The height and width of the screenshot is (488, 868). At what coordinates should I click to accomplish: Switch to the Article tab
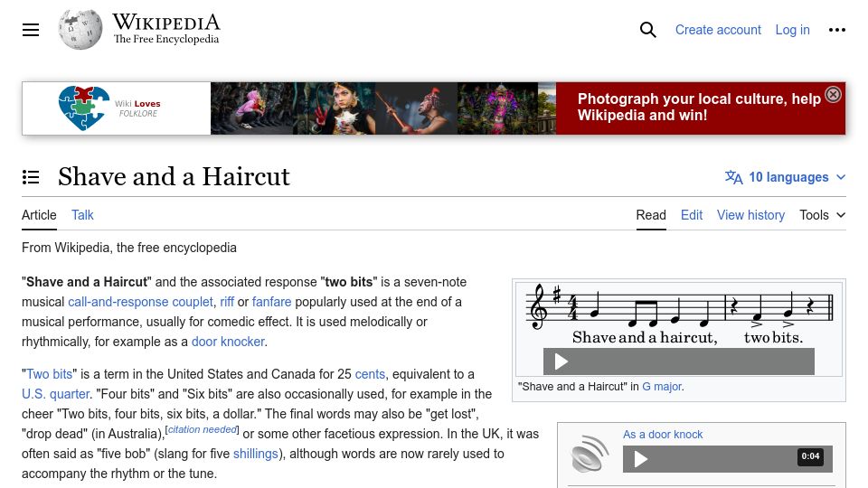coord(39,215)
